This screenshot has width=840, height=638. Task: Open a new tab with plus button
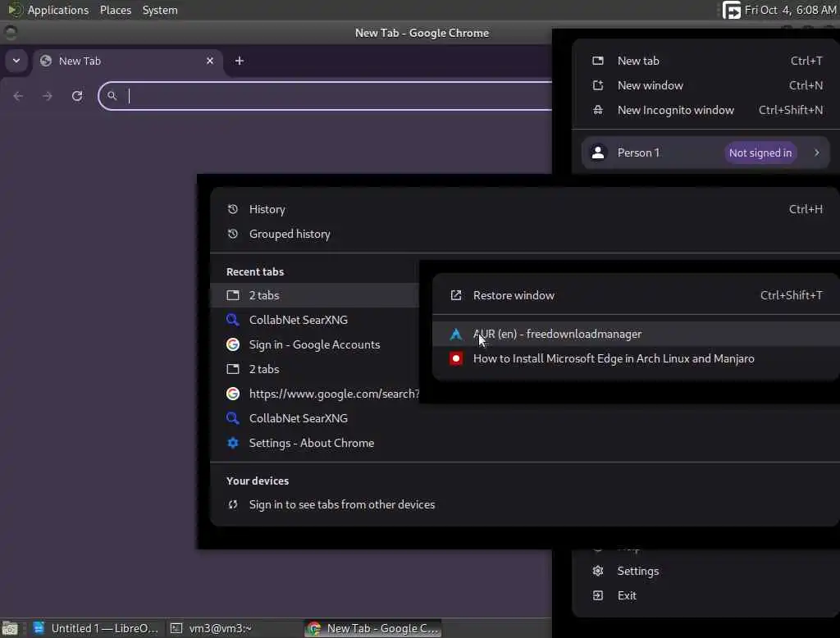[x=240, y=61]
